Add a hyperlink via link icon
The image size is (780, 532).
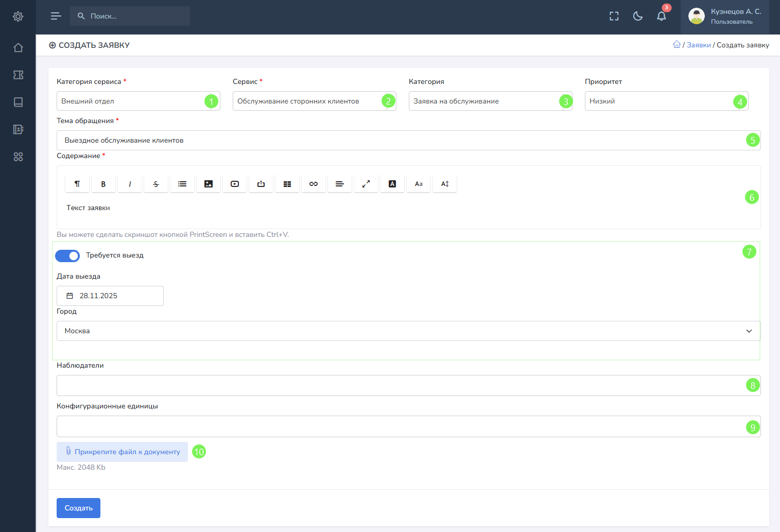point(314,184)
